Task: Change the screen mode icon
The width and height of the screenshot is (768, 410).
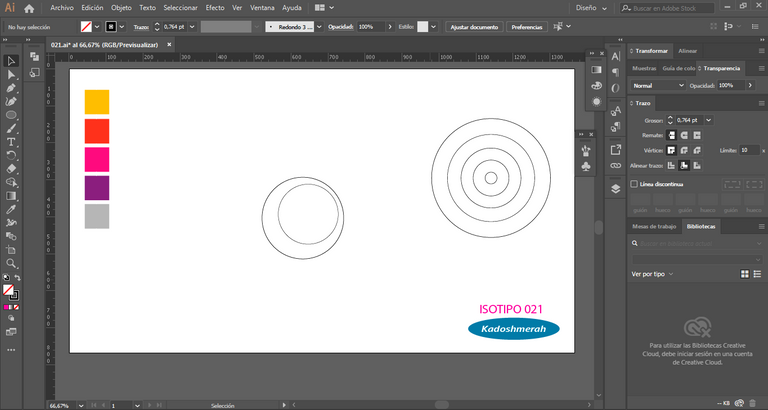Action: (11, 332)
